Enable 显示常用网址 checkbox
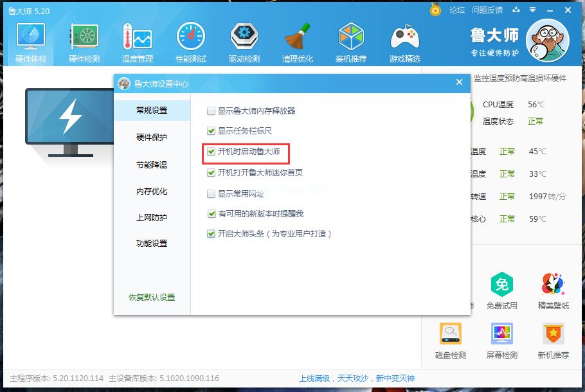Image resolution: width=585 pixels, height=392 pixels. (211, 193)
